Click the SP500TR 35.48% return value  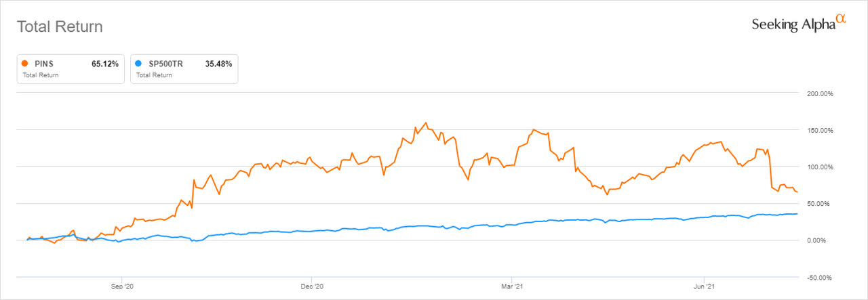(218, 64)
